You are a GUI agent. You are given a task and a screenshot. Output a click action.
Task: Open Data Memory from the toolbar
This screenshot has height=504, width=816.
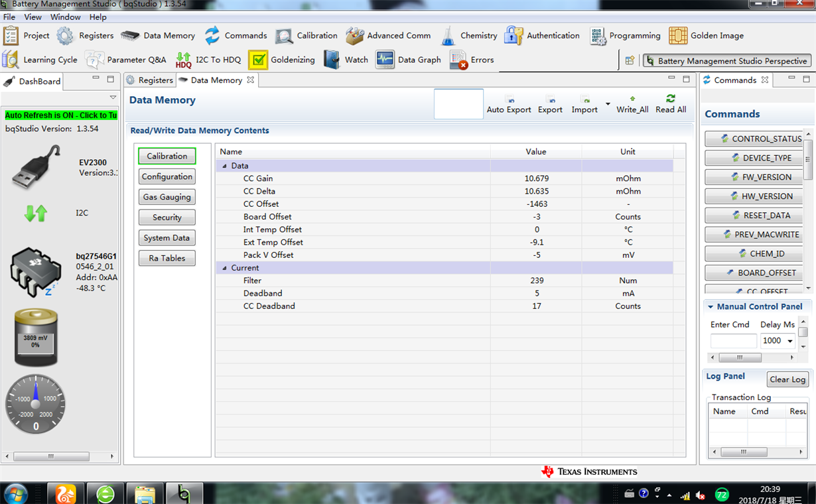tap(158, 36)
